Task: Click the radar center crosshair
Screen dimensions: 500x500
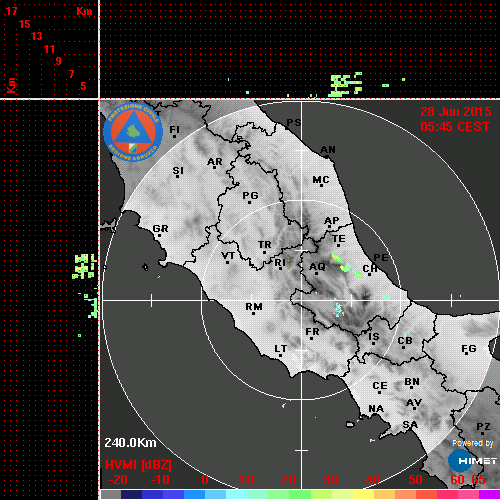Action: point(301,300)
